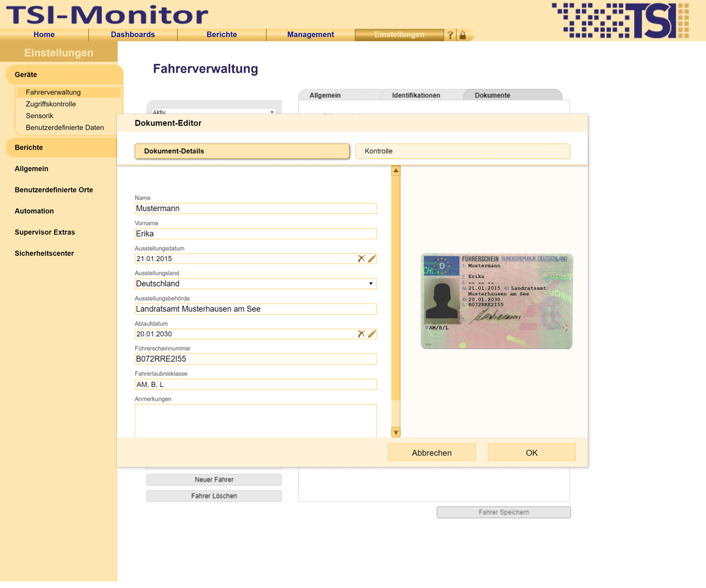Open the Management menu
The image size is (706, 588).
click(311, 35)
